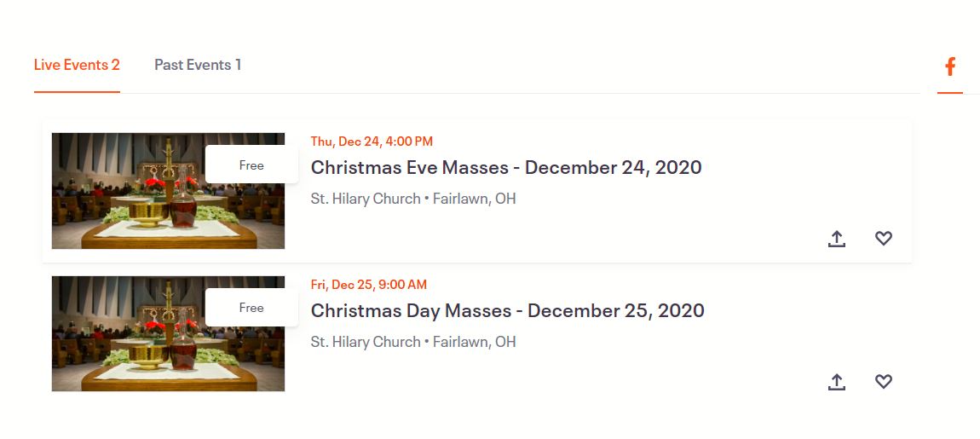Switch to the Past Events tab
The width and height of the screenshot is (980, 439).
(198, 65)
